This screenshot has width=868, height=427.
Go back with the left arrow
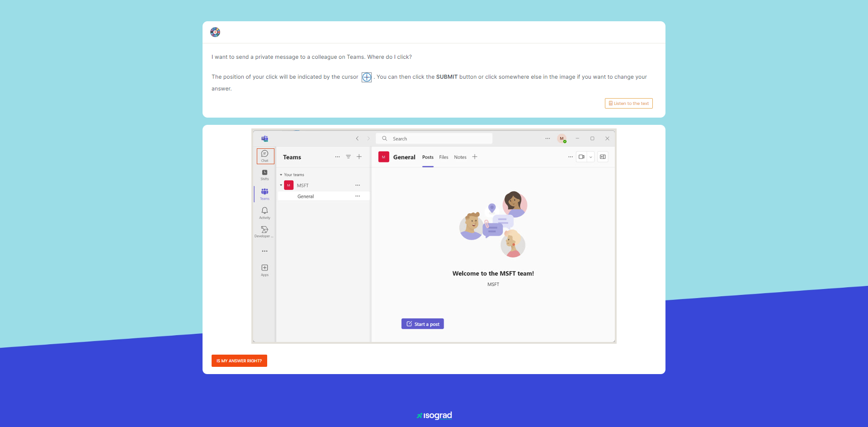pos(357,138)
